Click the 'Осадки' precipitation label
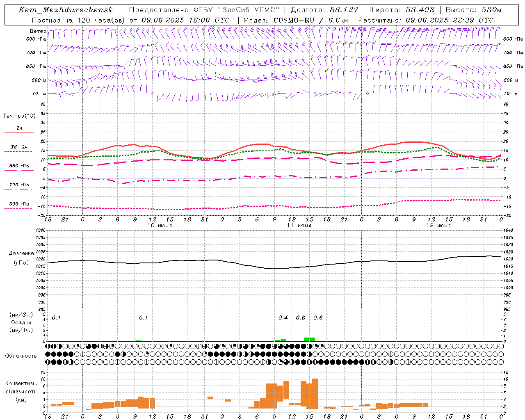This screenshot has height=420, width=525. click(x=21, y=322)
